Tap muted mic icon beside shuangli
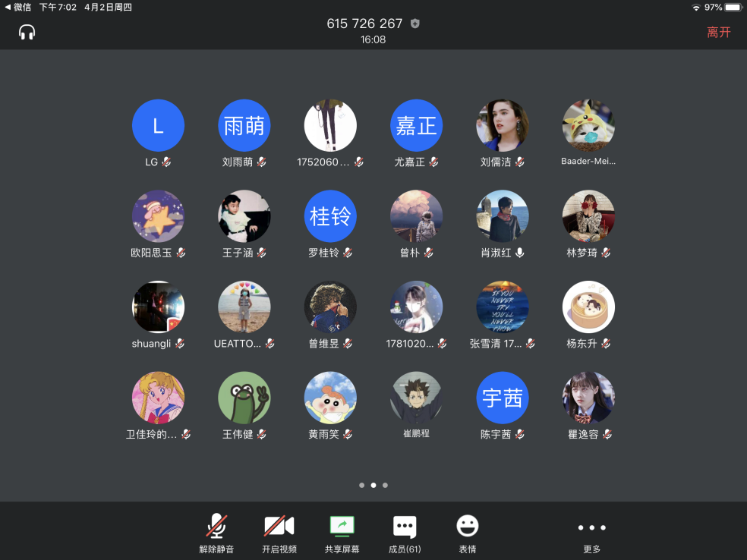This screenshot has width=747, height=560. coord(180,343)
